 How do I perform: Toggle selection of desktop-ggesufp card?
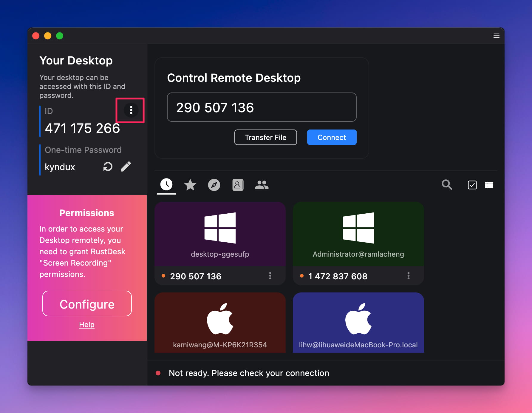(220, 234)
